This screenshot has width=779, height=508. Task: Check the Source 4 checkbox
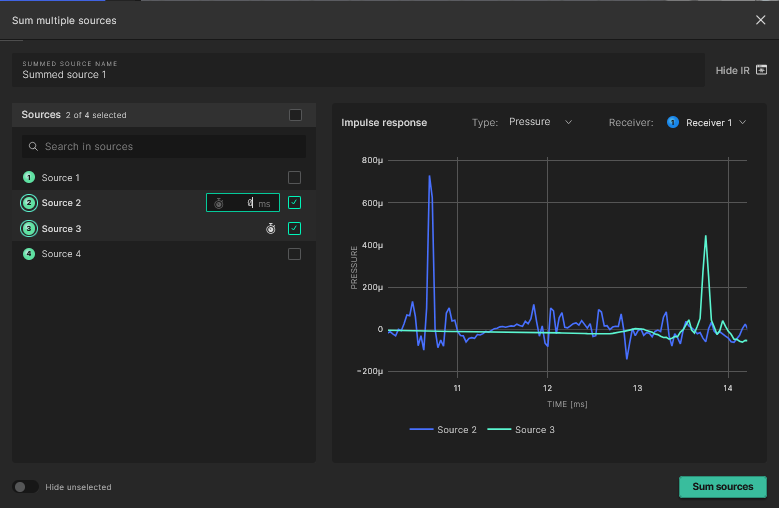click(x=294, y=254)
